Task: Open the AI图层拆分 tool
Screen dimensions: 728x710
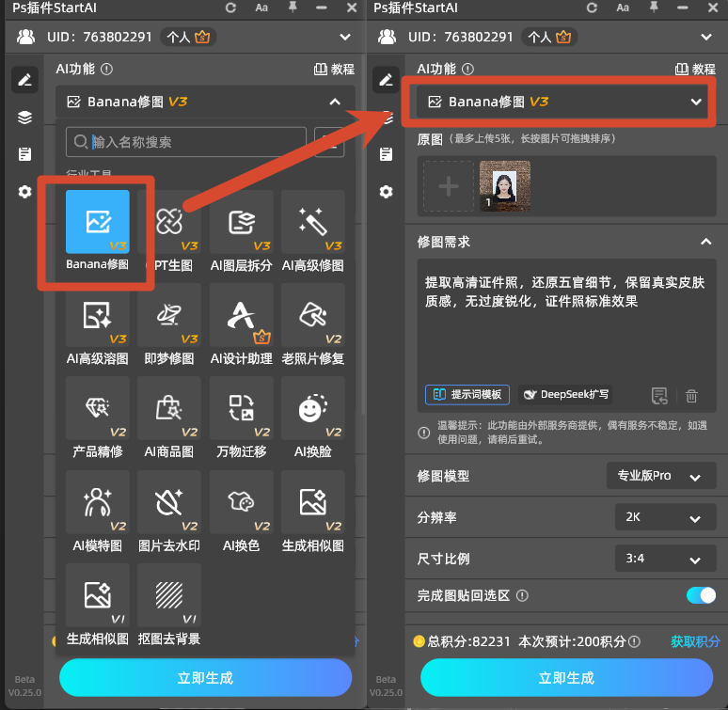Action: point(242,222)
